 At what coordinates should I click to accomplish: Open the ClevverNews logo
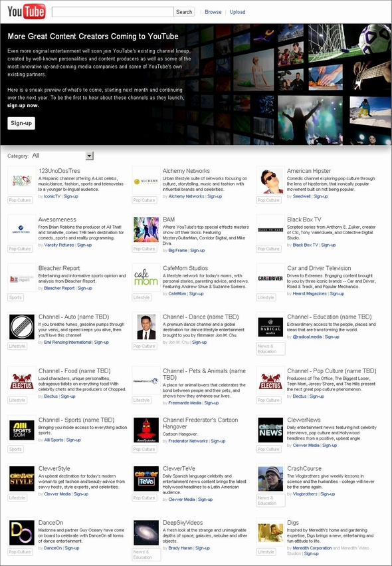270,430
